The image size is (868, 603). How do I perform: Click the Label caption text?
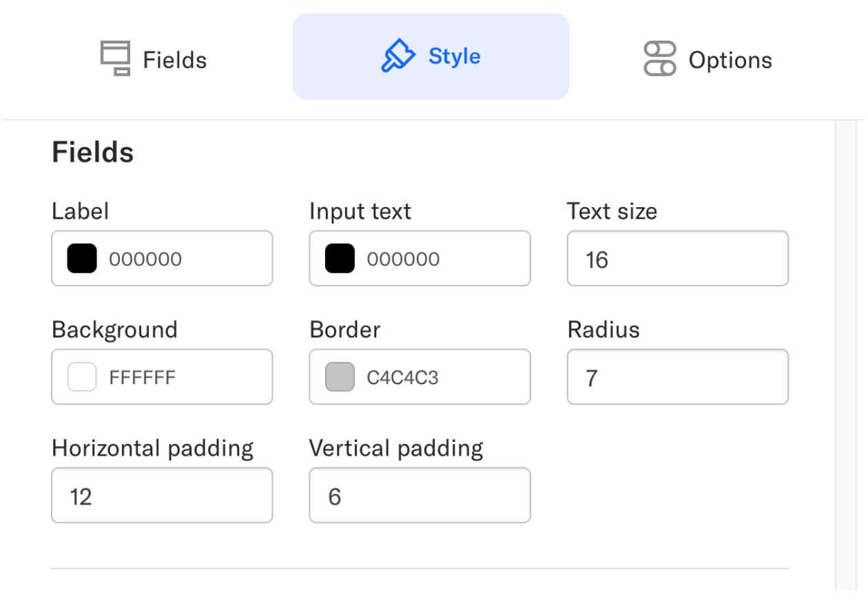[80, 211]
